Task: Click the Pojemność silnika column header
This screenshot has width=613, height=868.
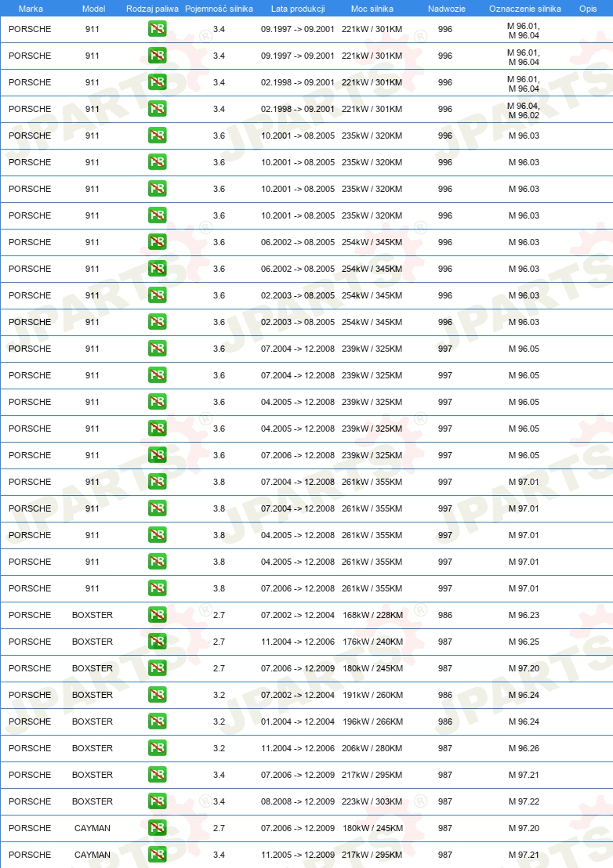Action: pos(219,9)
